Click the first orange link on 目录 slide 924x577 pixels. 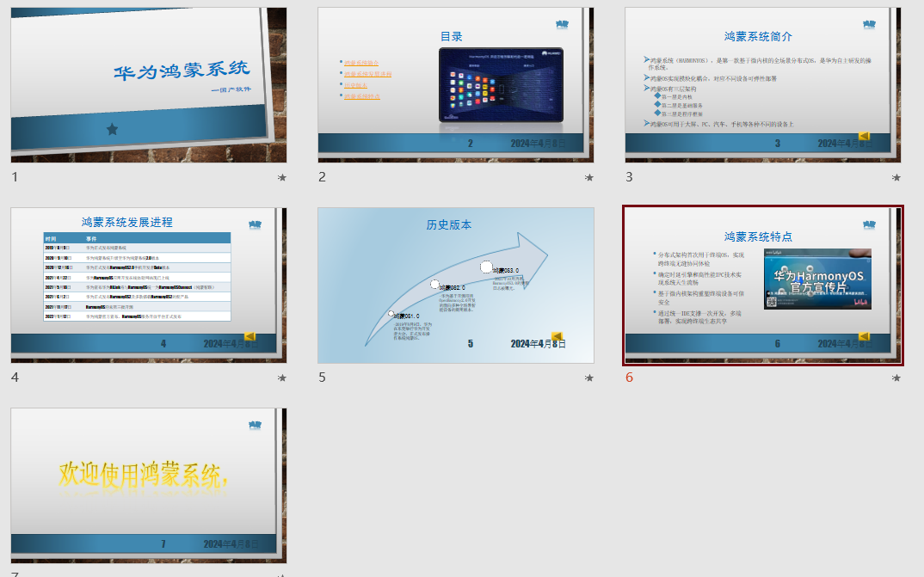click(x=360, y=63)
